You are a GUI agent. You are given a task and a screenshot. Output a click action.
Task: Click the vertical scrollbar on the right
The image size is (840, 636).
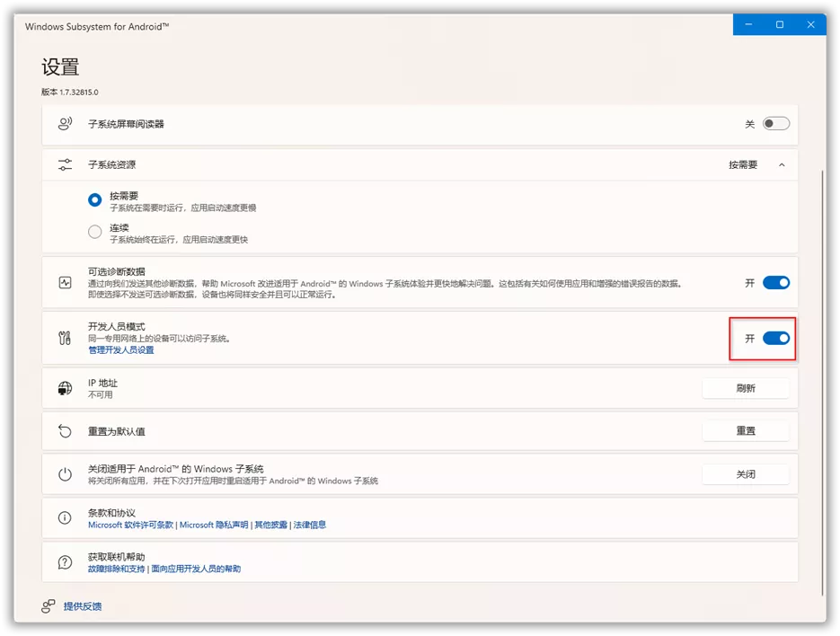click(x=822, y=383)
